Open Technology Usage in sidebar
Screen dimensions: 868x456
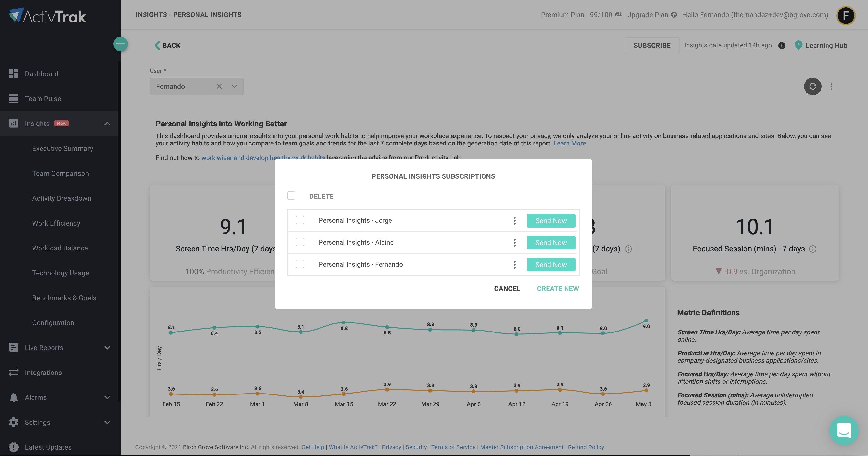tap(61, 273)
